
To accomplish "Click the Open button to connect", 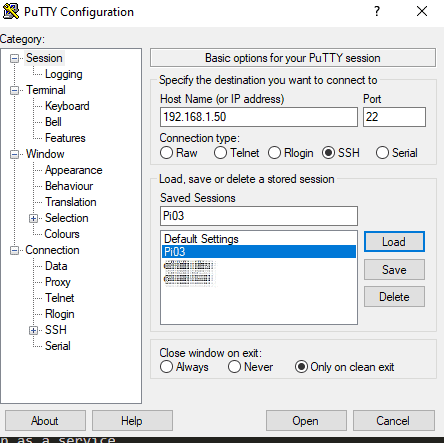I will 306,421.
